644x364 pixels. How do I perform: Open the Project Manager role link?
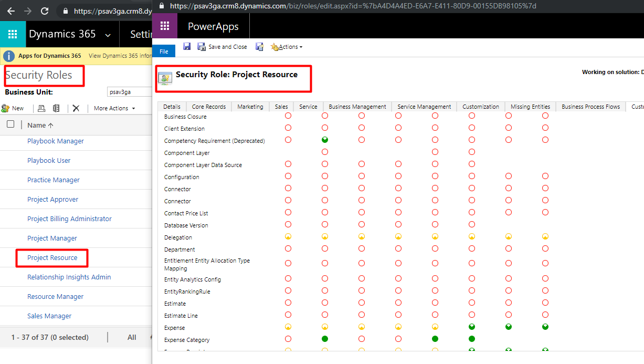point(52,238)
